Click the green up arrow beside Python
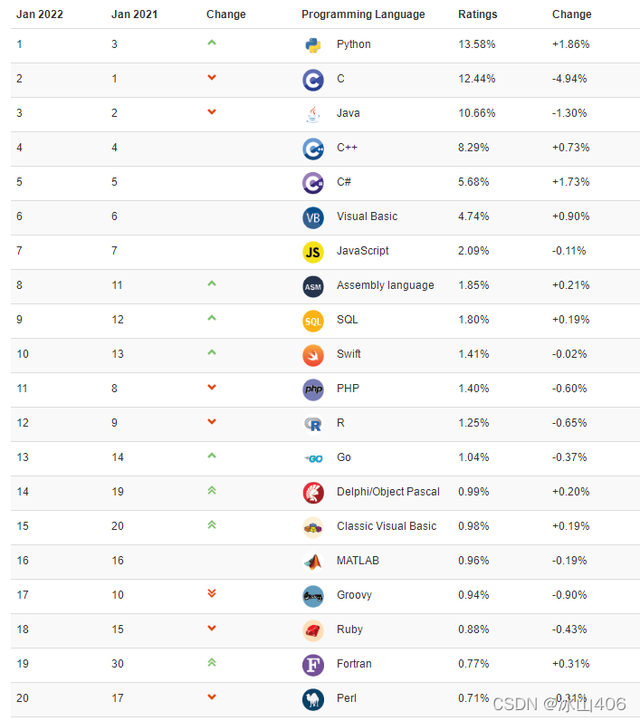Image resolution: width=640 pixels, height=721 pixels. point(211,43)
